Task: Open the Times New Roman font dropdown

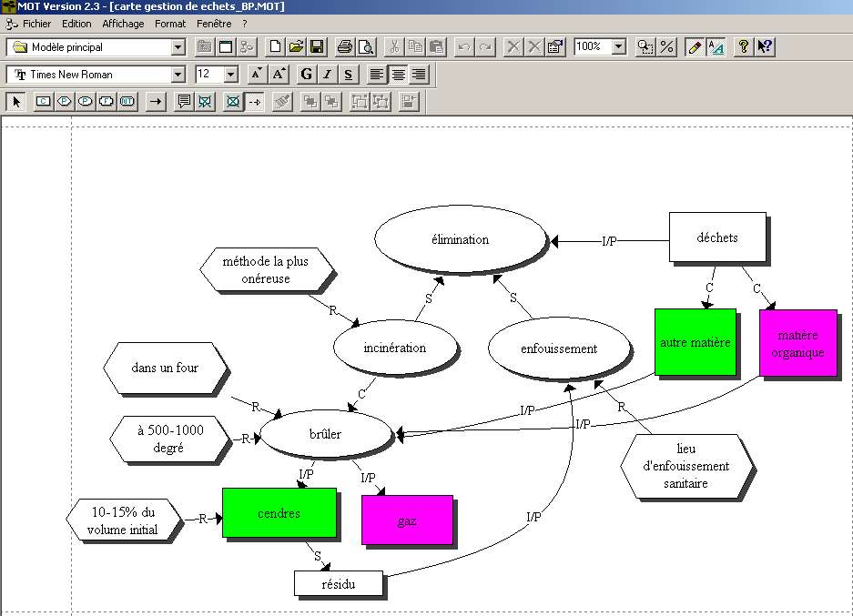Action: (178, 75)
